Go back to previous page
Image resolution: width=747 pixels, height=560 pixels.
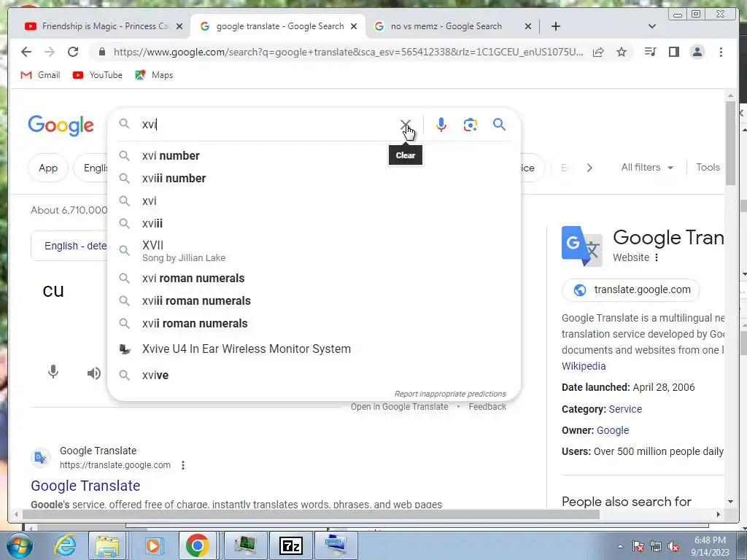[x=26, y=52]
